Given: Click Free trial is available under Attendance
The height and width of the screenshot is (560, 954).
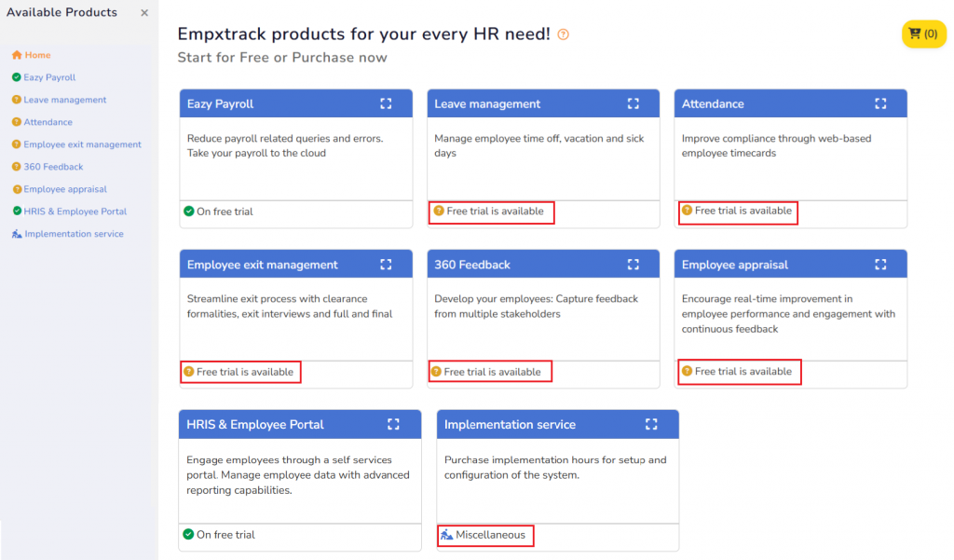Looking at the screenshot, I should click(x=743, y=211).
